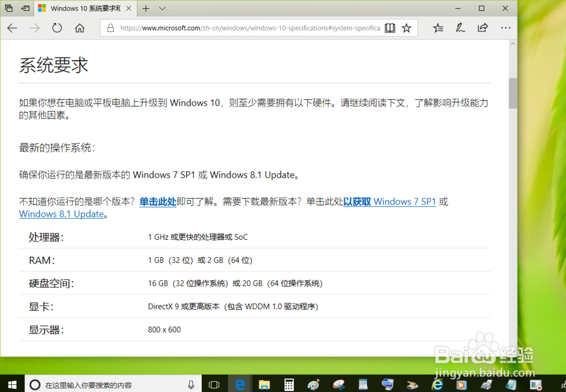Navigate back using the back arrow
566x392 pixels.
point(12,28)
